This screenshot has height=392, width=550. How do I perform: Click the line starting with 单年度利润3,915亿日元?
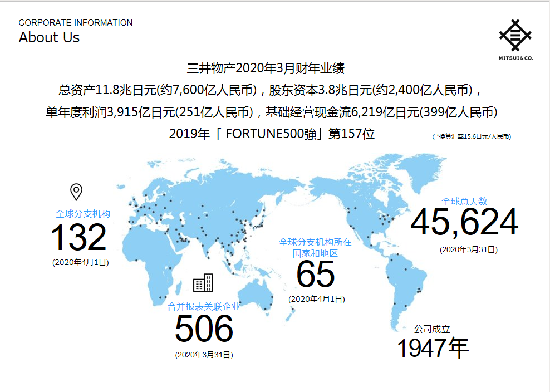pos(272,112)
